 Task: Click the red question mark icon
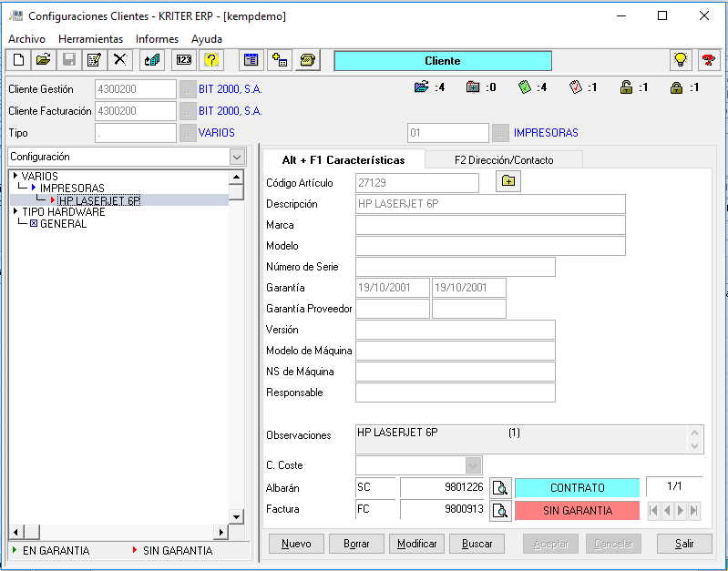coord(709,60)
